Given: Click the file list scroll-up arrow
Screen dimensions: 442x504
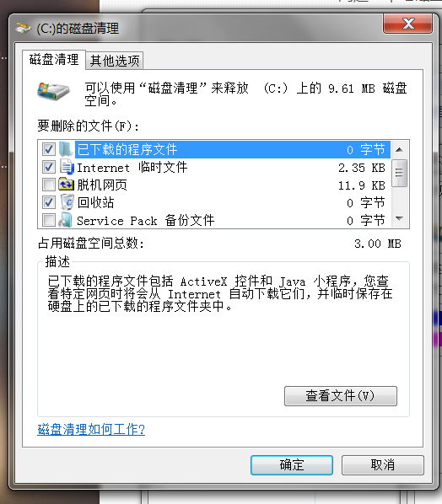Looking at the screenshot, I should pos(399,149).
